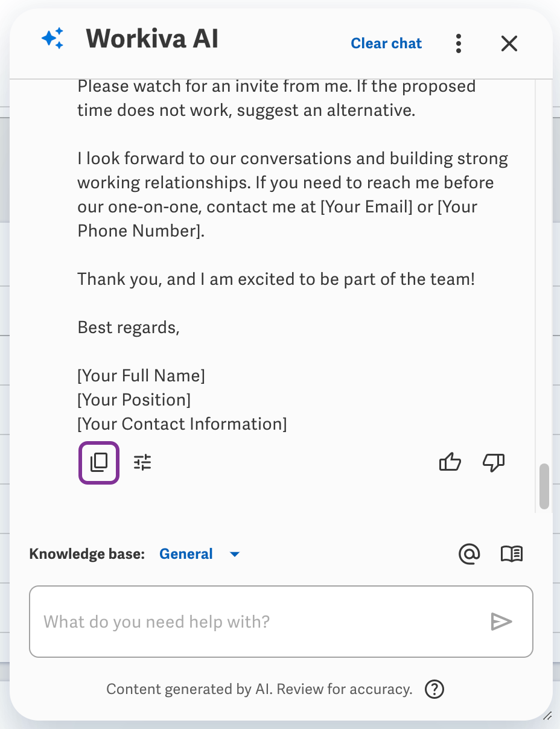Click the @ mention icon
Screen dimensions: 560x729
click(x=469, y=553)
